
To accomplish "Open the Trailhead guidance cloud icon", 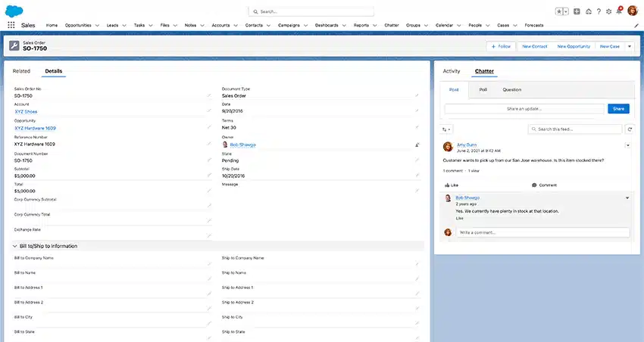I will click(x=588, y=11).
